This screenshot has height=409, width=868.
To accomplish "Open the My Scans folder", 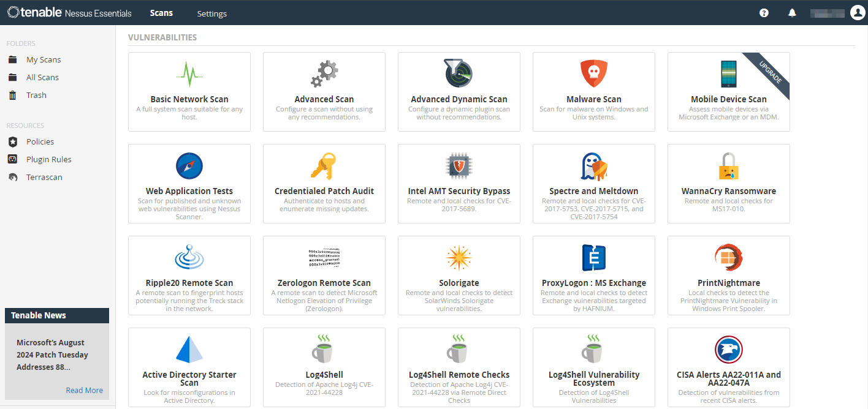I will (x=44, y=59).
